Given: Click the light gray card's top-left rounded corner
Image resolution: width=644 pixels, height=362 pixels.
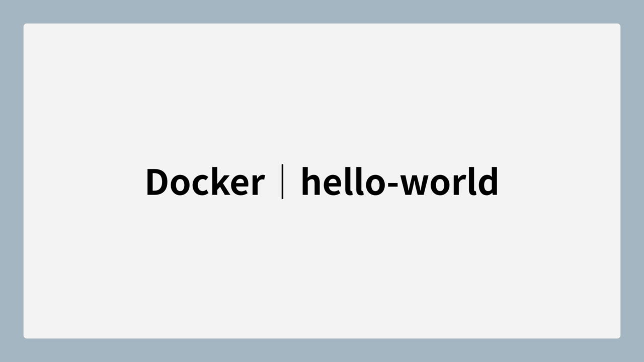Looking at the screenshot, I should (x=26, y=26).
